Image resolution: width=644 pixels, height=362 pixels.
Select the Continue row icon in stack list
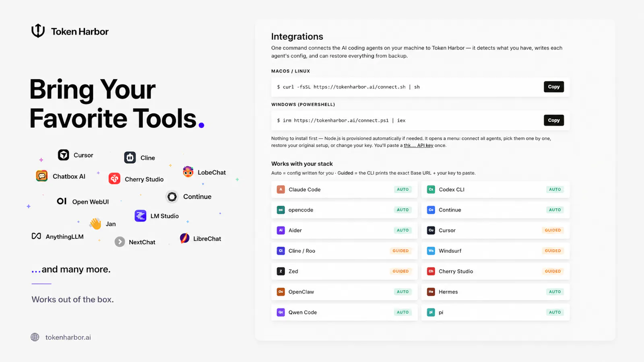[x=431, y=210]
